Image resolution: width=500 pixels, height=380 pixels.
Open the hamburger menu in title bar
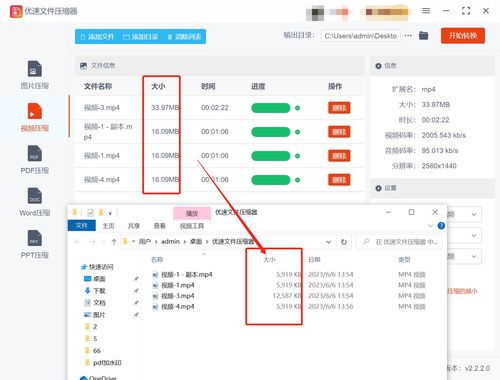[426, 11]
